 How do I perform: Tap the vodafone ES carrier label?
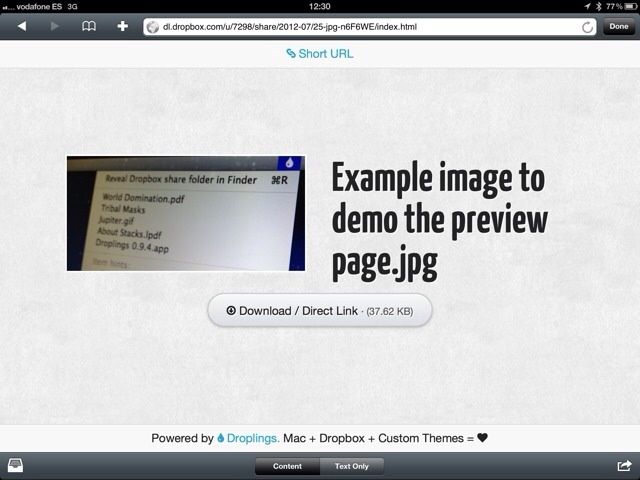coord(39,7)
